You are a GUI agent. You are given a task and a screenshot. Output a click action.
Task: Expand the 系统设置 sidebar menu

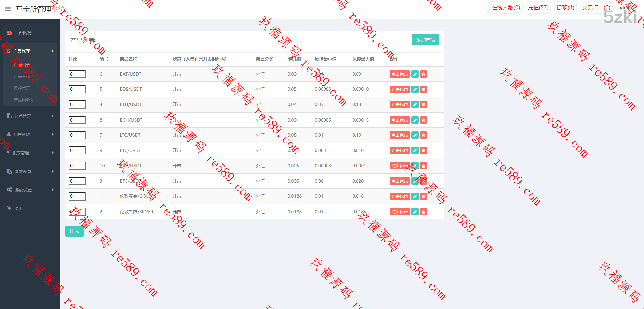coord(30,190)
